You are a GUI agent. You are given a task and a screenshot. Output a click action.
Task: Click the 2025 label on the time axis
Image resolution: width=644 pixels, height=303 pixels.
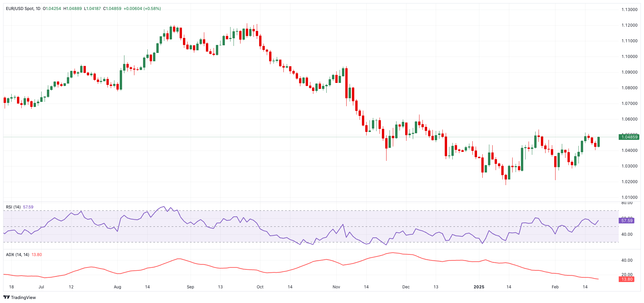tap(479, 287)
